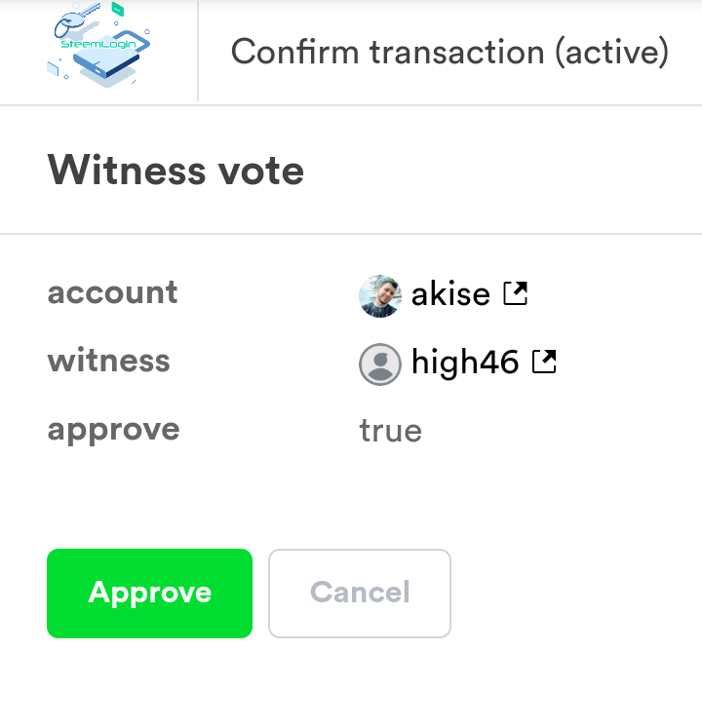Click the green SteemLogin text in logo
The width and height of the screenshot is (702, 728).
click(x=96, y=46)
